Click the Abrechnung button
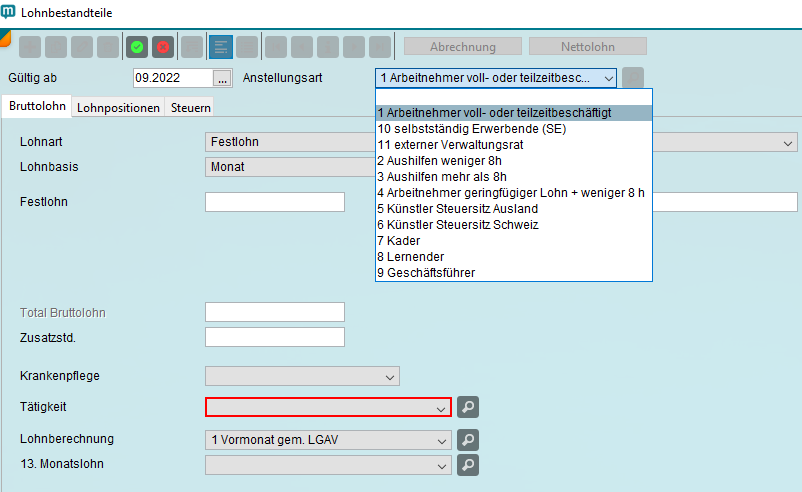Screen dimensions: 802x492 click(463, 47)
